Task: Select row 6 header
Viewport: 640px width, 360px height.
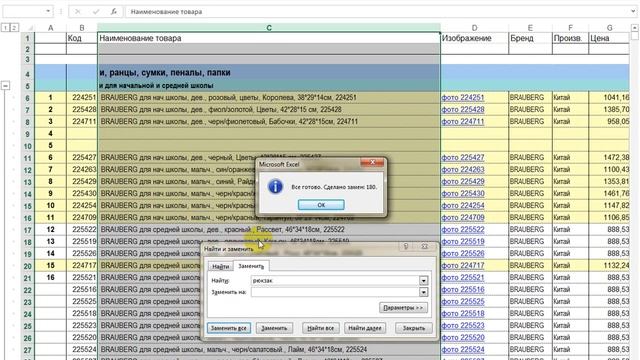Action: (28, 98)
